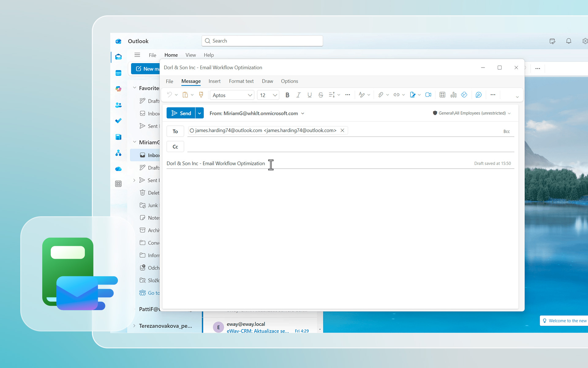Viewport: 588px width, 368px height.
Task: Remove james.harding74 recipient from To field
Action: 342,130
